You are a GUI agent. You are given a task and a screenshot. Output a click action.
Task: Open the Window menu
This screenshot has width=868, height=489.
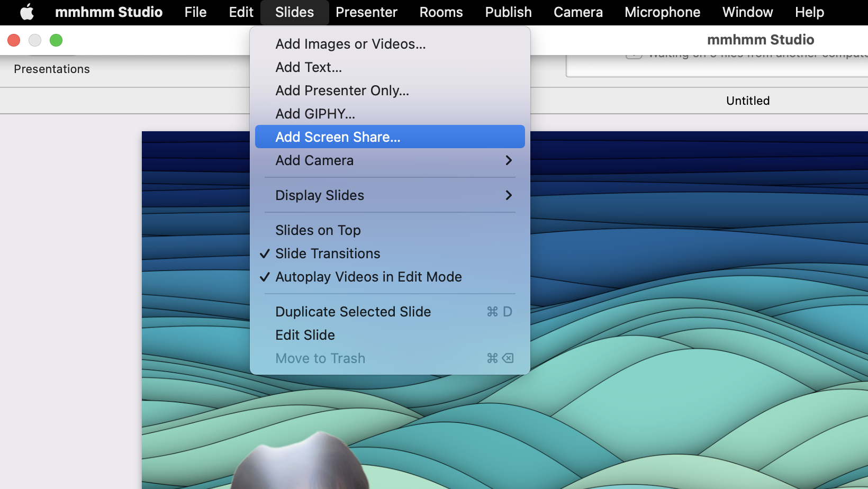point(747,12)
